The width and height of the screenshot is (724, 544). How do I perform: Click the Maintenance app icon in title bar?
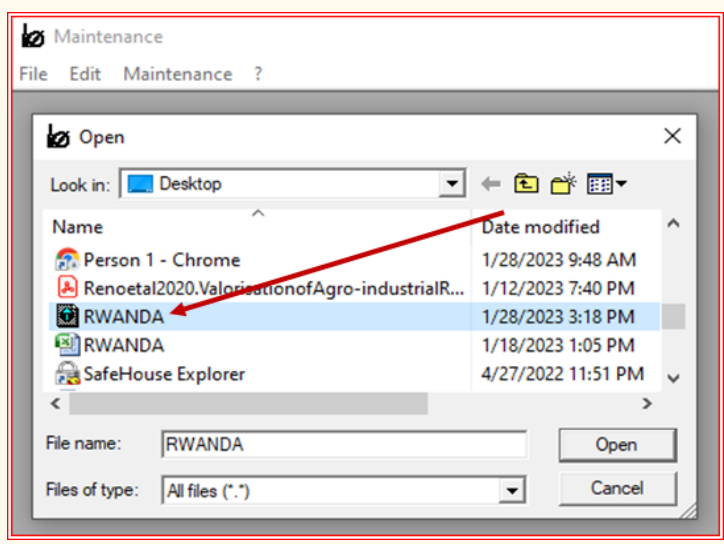[33, 36]
